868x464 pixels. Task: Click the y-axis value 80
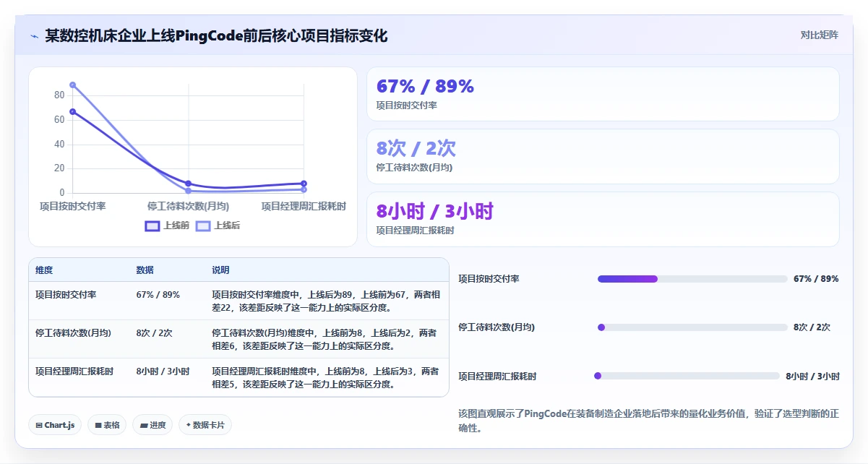point(59,95)
